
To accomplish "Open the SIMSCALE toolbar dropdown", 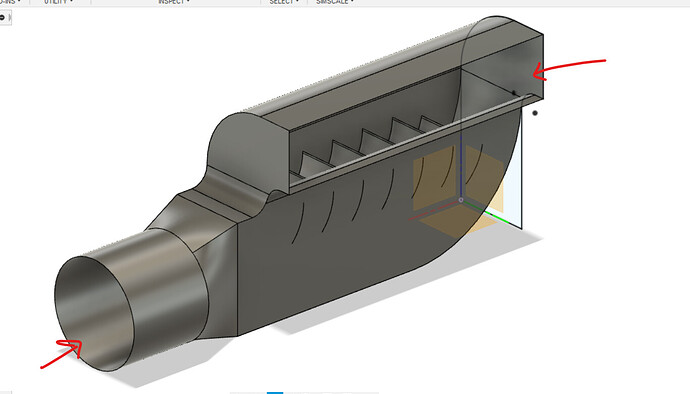I will 334,2.
